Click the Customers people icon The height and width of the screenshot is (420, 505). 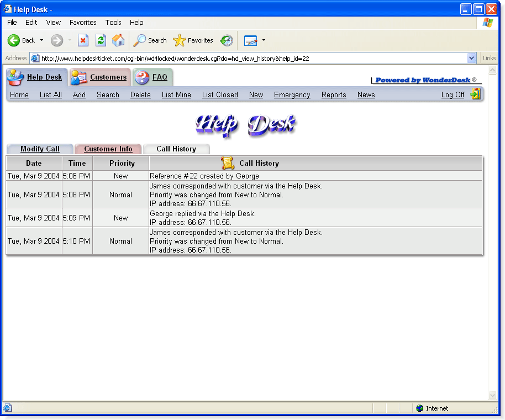point(79,77)
